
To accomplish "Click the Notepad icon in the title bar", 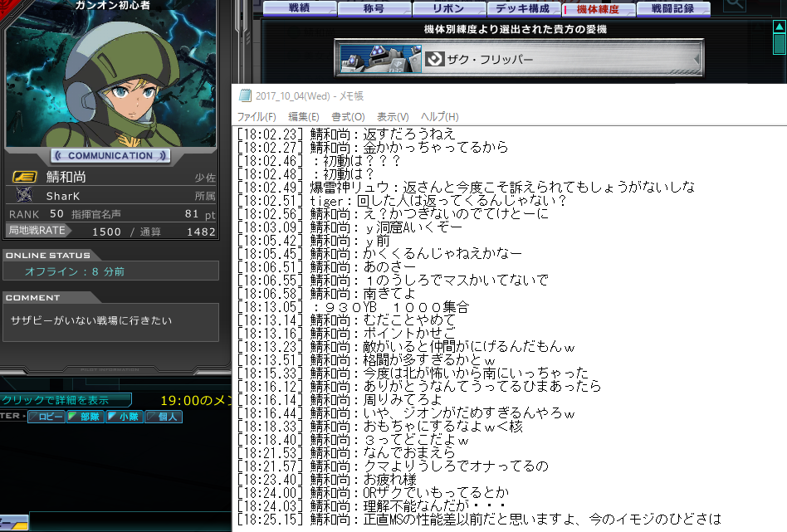I will pos(244,96).
